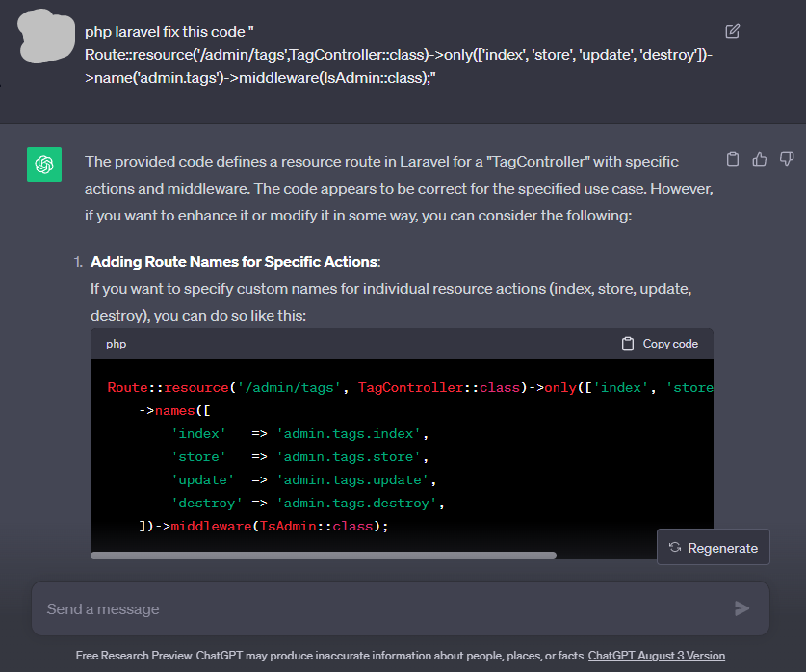Click the 'php' language label in code header
The width and height of the screenshot is (806, 672).
pyautogui.click(x=117, y=344)
